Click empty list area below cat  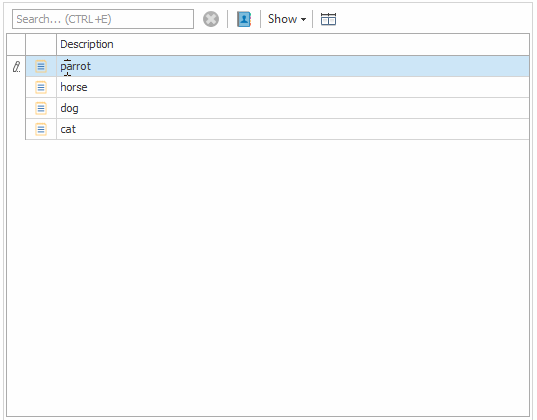[268, 277]
